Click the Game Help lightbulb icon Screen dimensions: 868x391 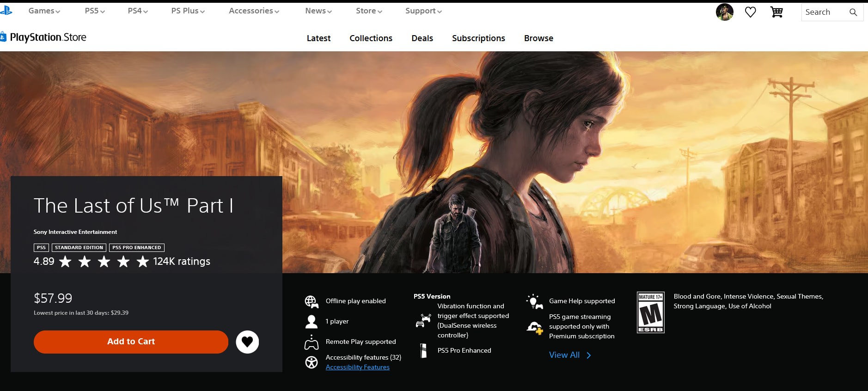coord(534,301)
